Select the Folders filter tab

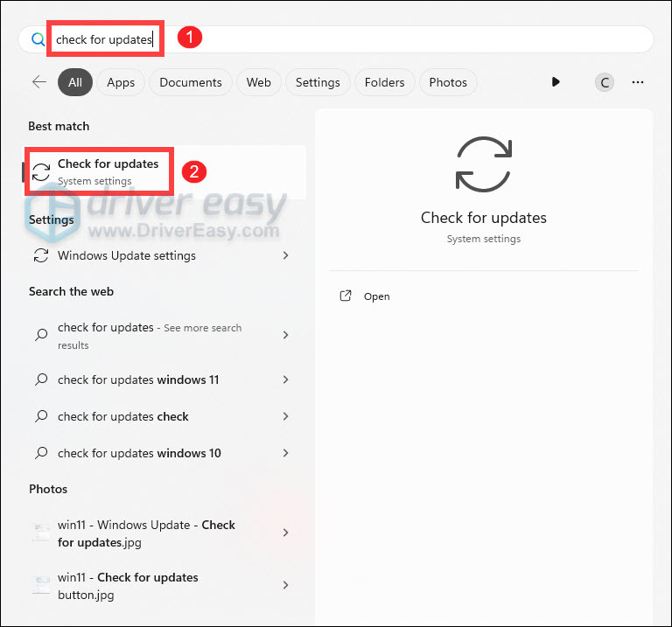(384, 82)
